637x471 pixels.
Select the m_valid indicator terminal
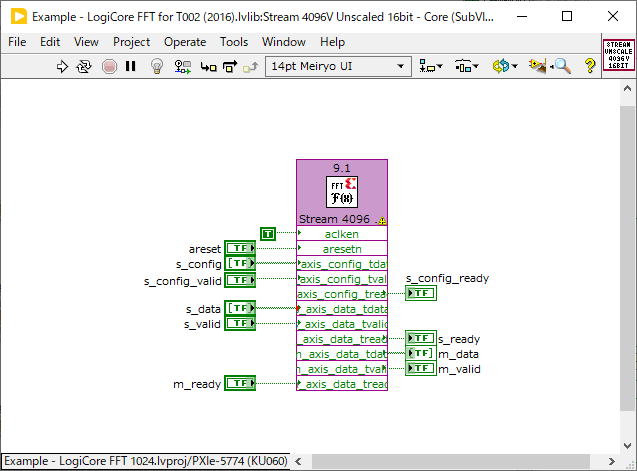coord(421,368)
